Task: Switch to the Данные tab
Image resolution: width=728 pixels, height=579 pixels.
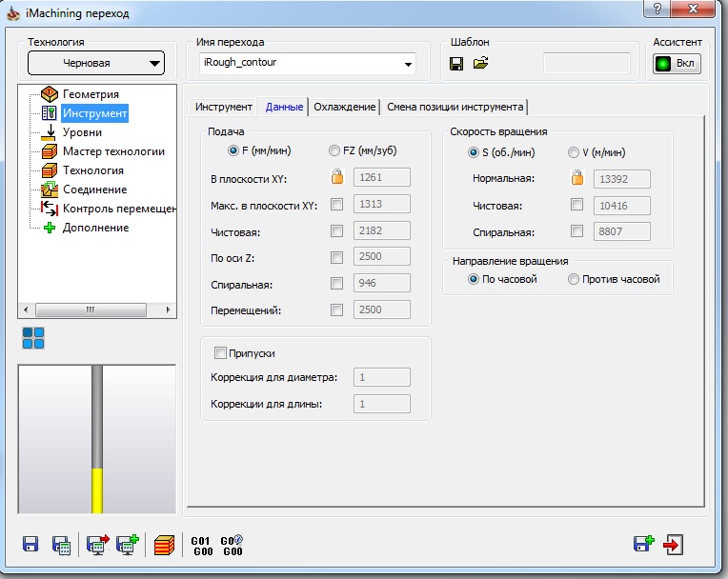Action: tap(284, 107)
